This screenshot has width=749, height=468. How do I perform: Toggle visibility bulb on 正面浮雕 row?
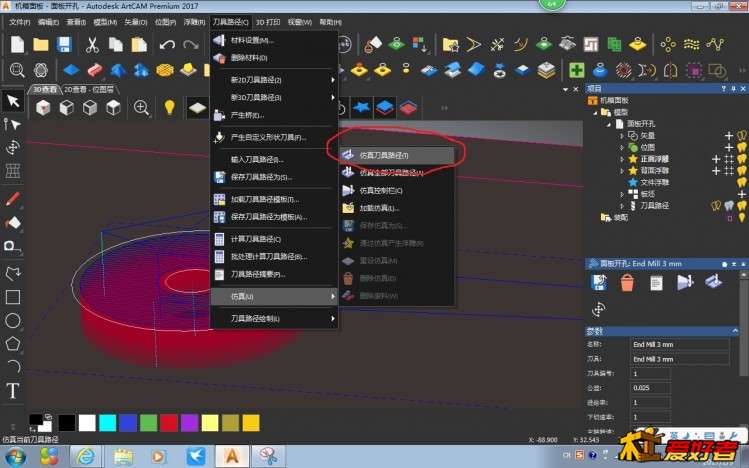[742, 159]
